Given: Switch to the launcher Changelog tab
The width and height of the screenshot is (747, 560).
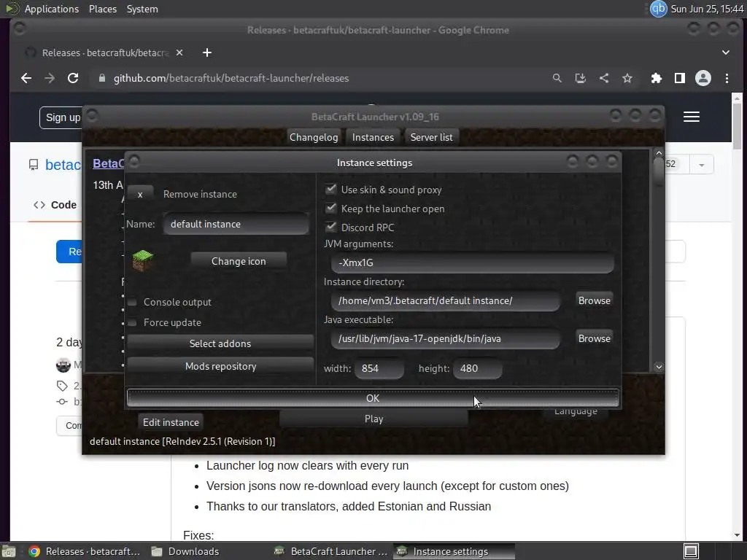Looking at the screenshot, I should pyautogui.click(x=314, y=137).
